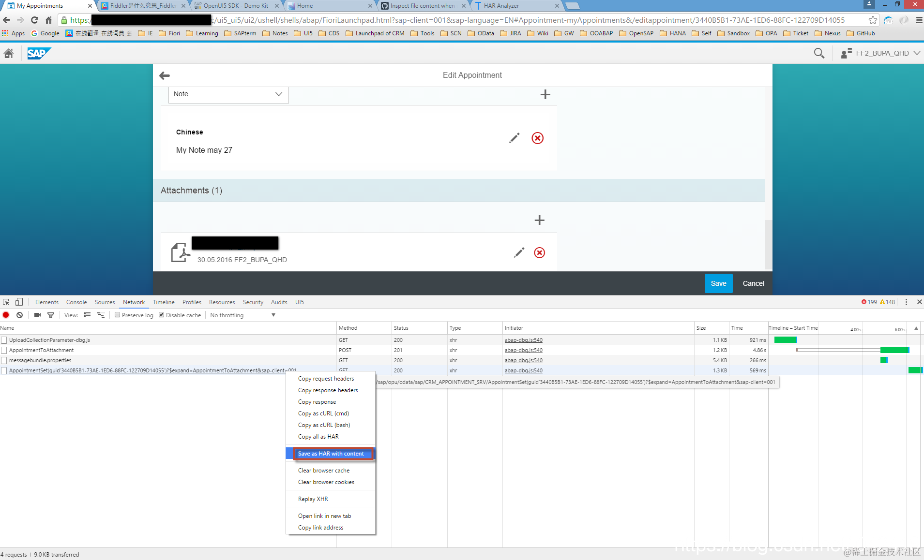Screen dimensions: 924x560
Task: Open the Sources DevTools tab
Action: point(105,302)
